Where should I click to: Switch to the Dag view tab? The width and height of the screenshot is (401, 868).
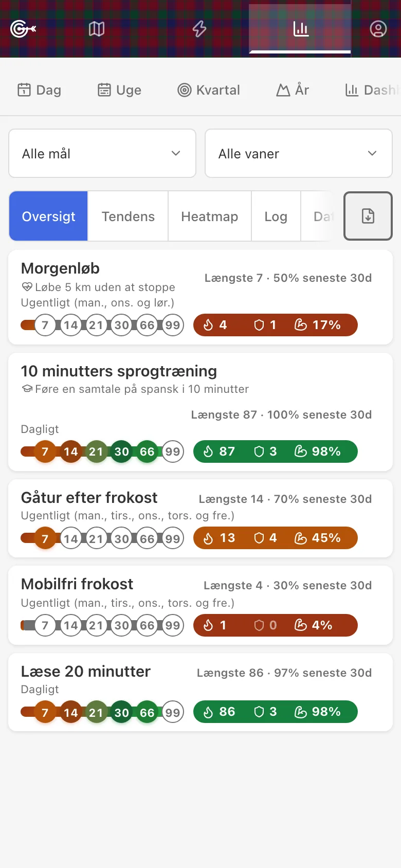coord(39,90)
